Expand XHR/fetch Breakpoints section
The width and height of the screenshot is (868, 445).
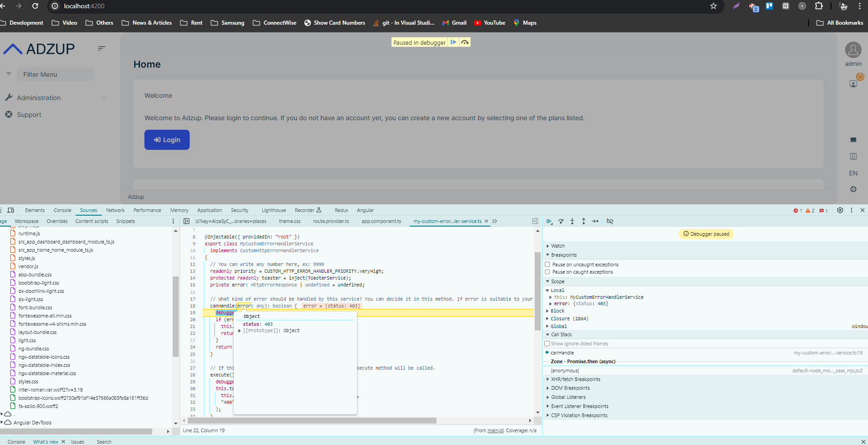pos(575,379)
